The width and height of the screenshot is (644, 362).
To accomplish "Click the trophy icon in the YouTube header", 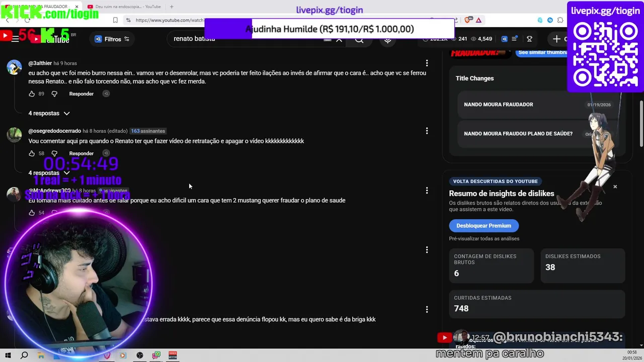I will 529,39.
